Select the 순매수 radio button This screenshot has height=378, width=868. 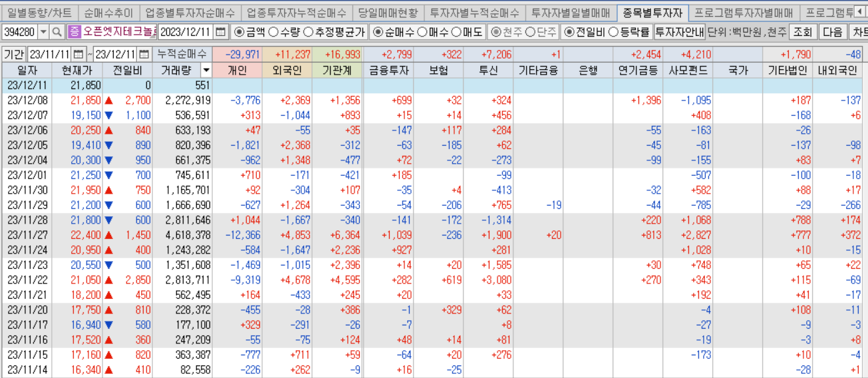pos(378,32)
